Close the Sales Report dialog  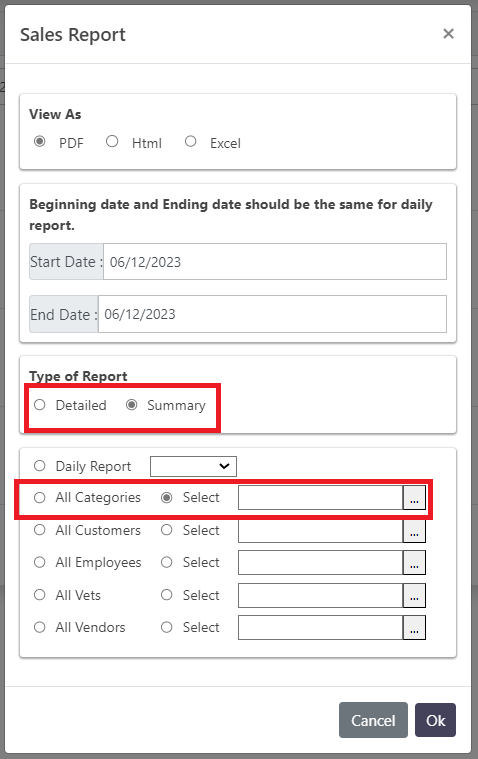448,33
